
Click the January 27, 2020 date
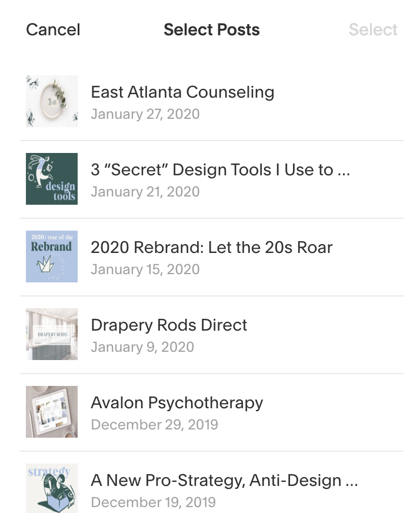click(x=145, y=114)
